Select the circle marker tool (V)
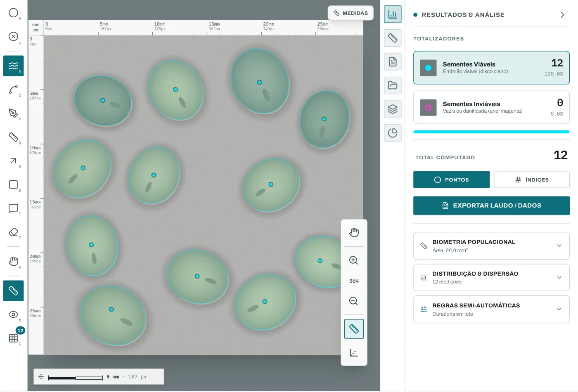The height and width of the screenshot is (392, 578). point(13,13)
